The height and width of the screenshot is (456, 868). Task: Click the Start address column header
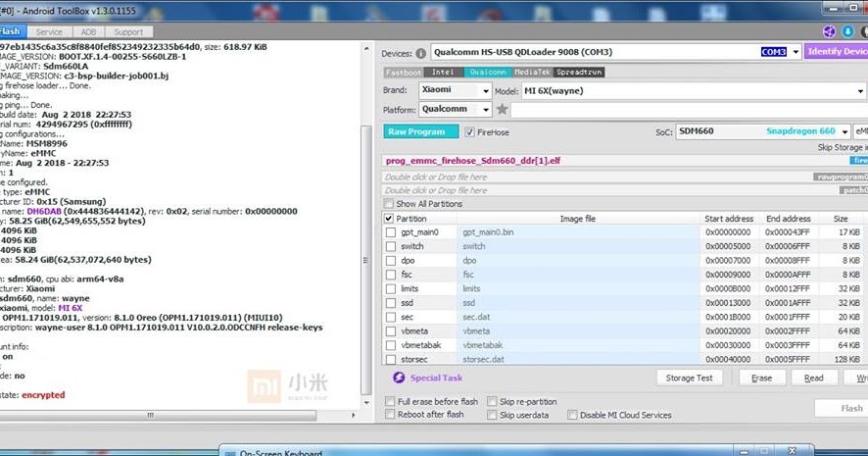click(729, 219)
